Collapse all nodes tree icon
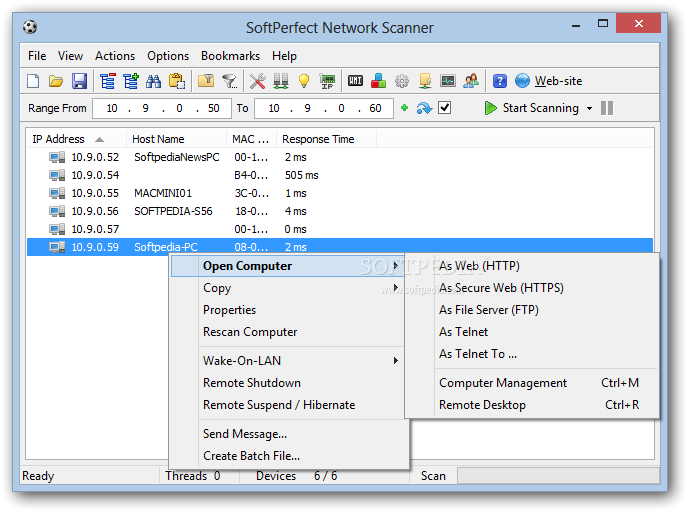This screenshot has height=512, width=688. tap(108, 81)
